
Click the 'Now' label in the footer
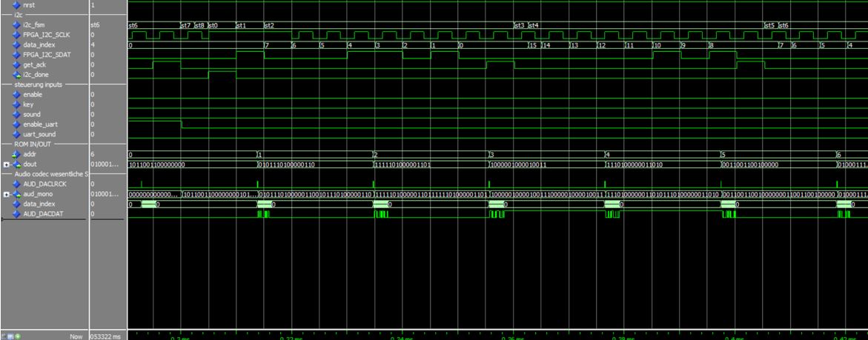(x=76, y=336)
